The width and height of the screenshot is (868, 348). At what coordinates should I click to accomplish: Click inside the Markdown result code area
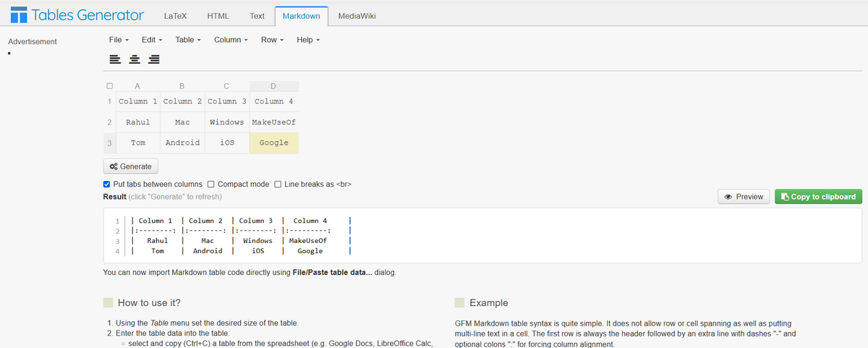(434, 235)
